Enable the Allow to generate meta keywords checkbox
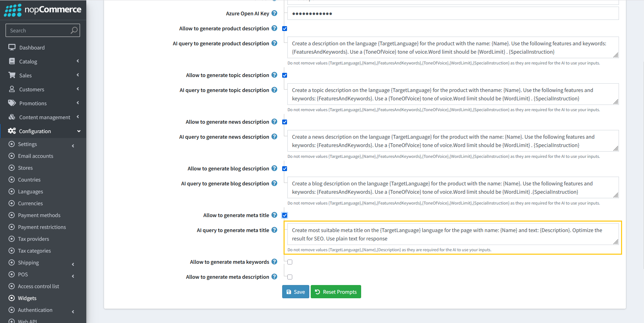Image resolution: width=644 pixels, height=323 pixels. tap(290, 262)
